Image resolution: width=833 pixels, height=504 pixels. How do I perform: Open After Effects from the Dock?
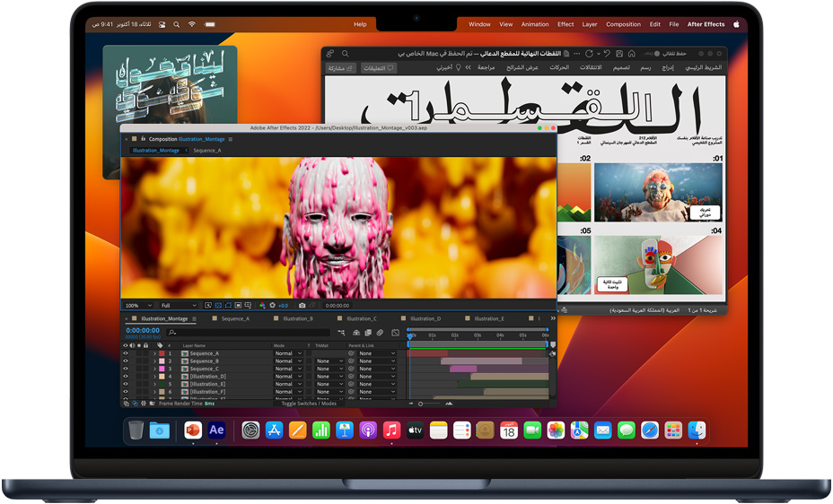click(216, 430)
